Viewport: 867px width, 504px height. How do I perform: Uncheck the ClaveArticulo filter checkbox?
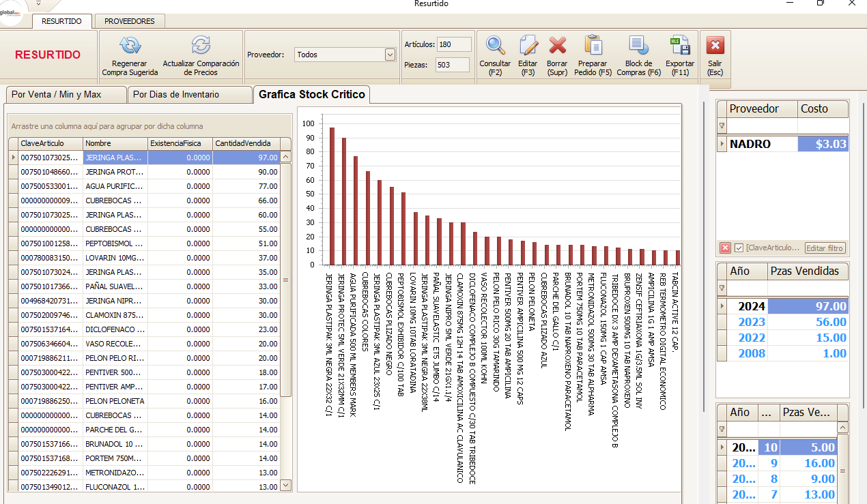(x=739, y=248)
